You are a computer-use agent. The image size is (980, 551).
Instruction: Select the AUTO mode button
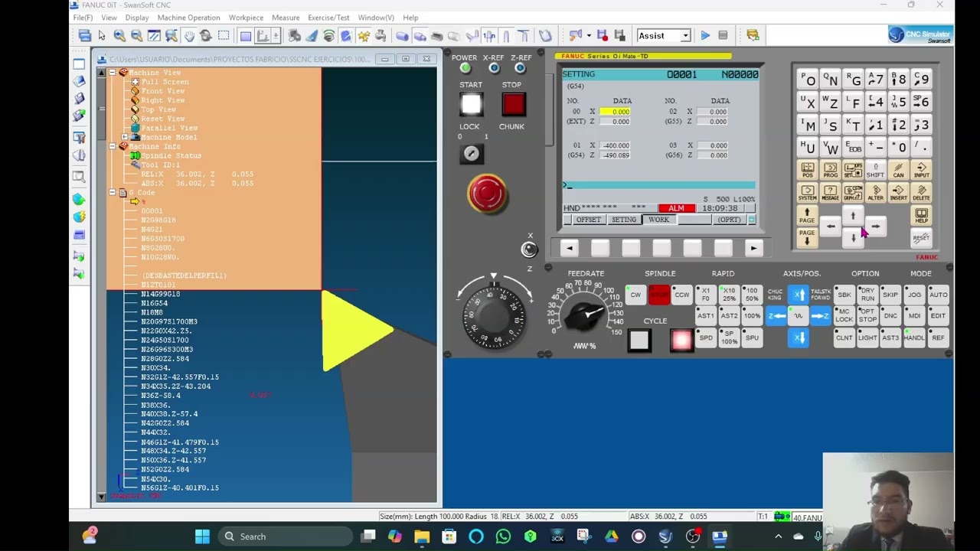pos(938,295)
